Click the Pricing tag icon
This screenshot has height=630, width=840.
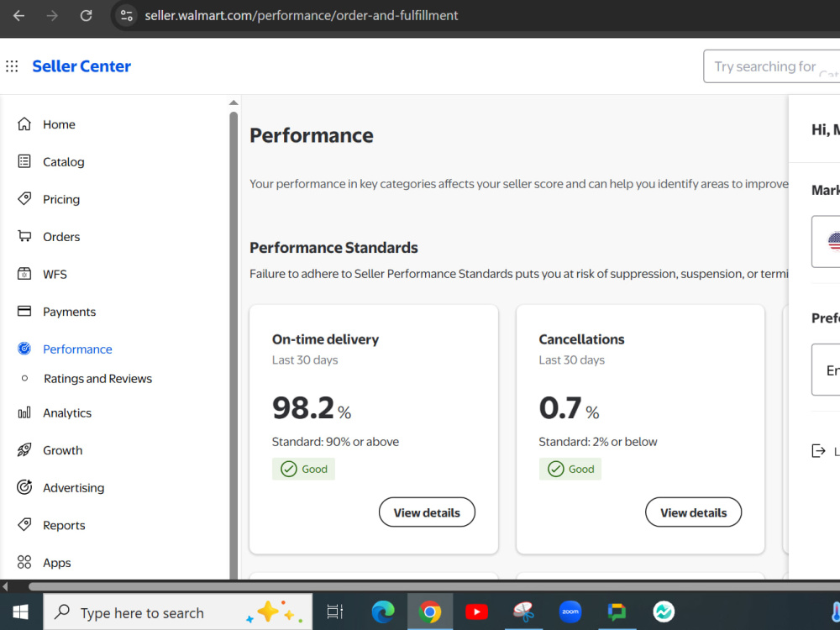point(24,199)
